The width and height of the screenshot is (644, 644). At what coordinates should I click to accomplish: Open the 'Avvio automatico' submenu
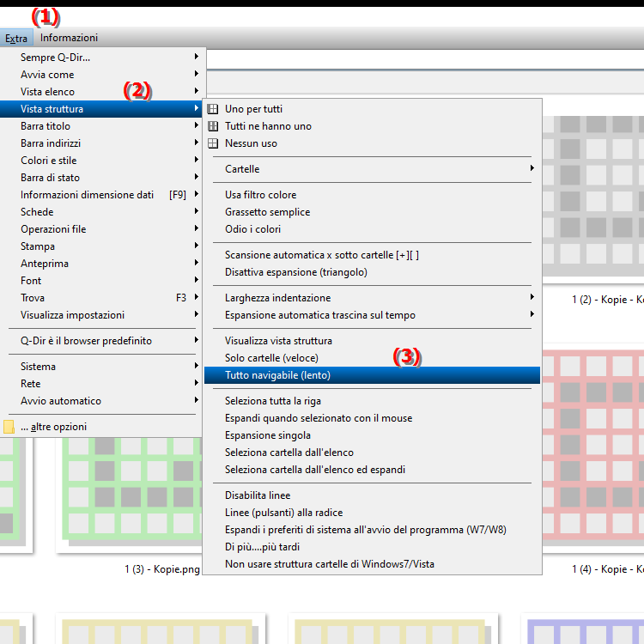point(100,401)
